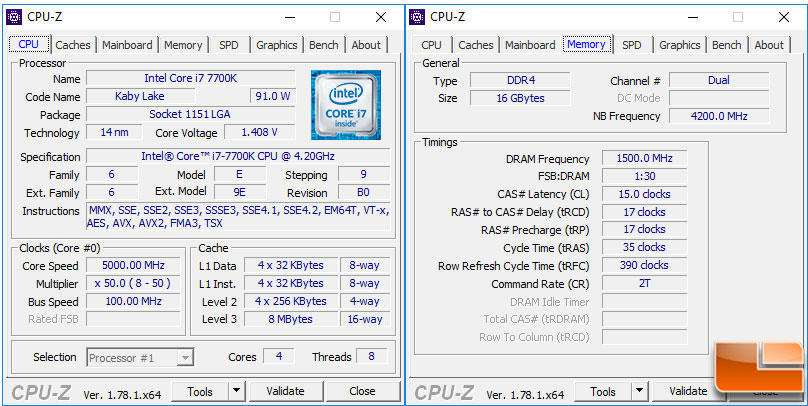Viewport: 808px width, 406px height.
Task: Click the Intel Core i7 inside logo
Action: (x=346, y=105)
